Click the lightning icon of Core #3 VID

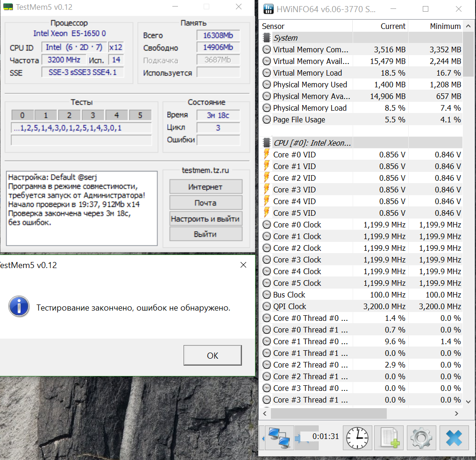click(x=267, y=189)
